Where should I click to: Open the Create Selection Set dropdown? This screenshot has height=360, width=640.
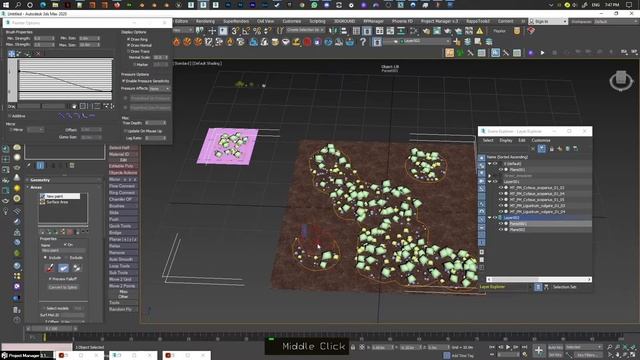point(305,30)
